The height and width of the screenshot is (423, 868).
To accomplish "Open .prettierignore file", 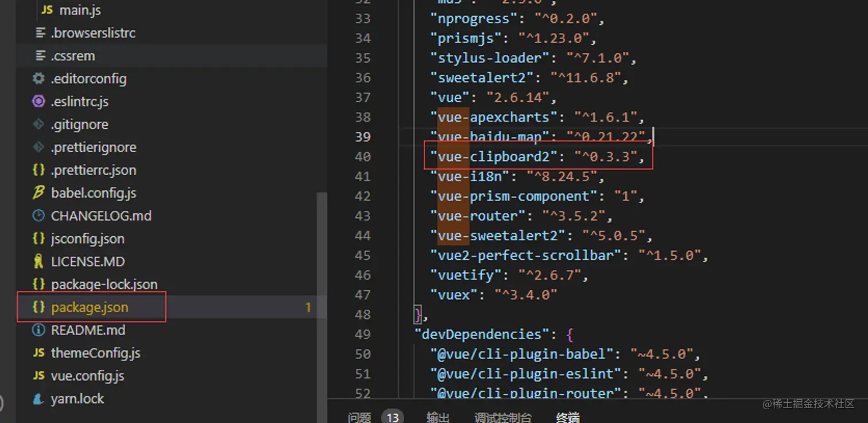I will (94, 148).
